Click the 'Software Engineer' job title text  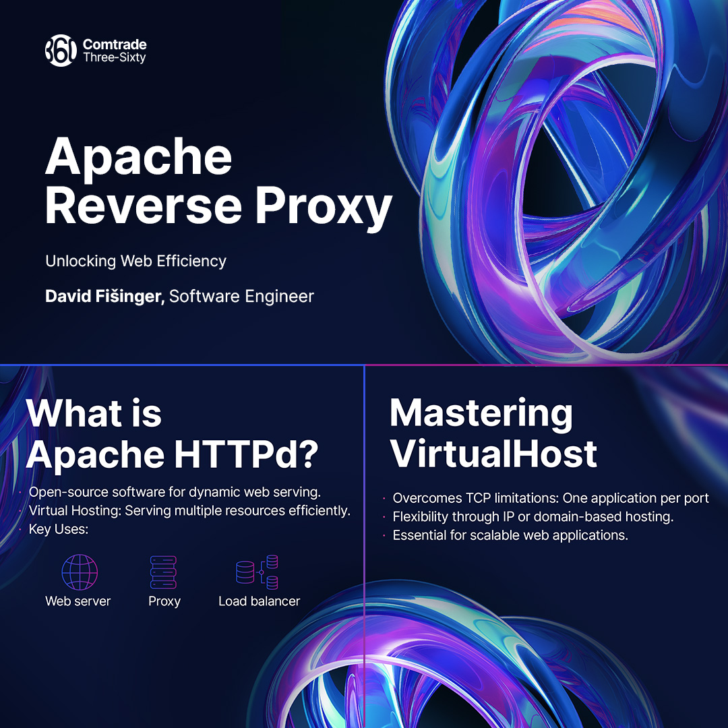[x=241, y=296]
